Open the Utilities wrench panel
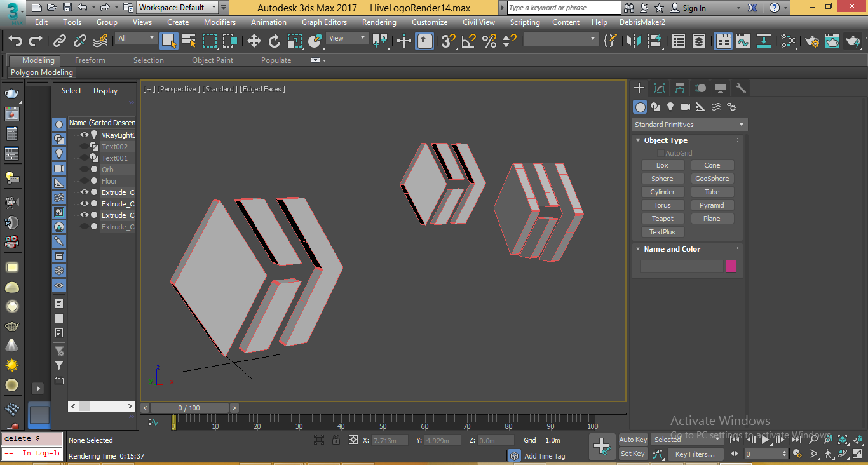The height and width of the screenshot is (465, 868). pos(740,88)
